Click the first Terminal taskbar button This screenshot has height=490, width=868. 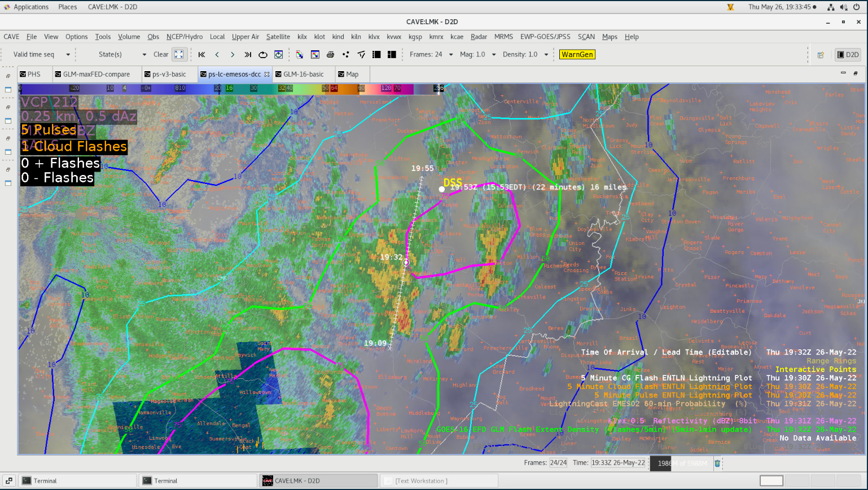click(x=78, y=481)
